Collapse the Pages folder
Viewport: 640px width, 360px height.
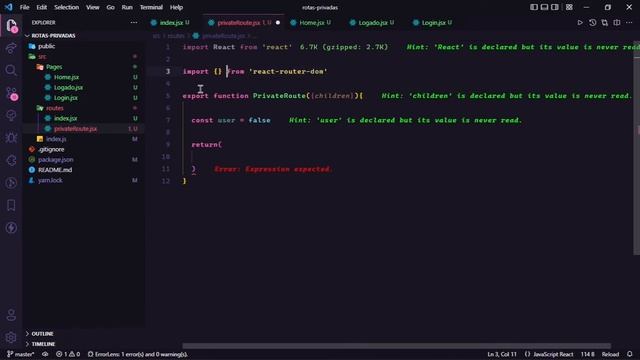pos(53,67)
